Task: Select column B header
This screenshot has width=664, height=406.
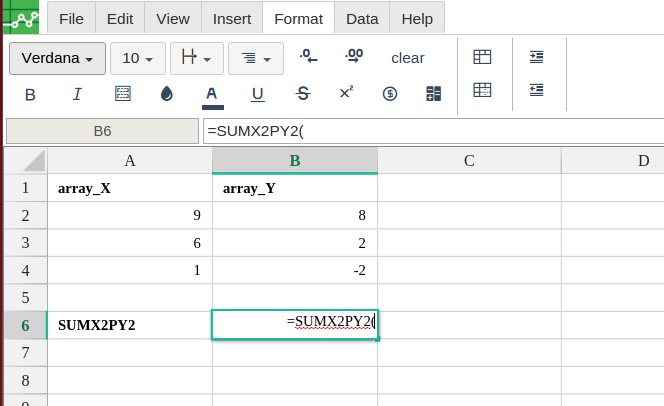Action: (x=295, y=160)
